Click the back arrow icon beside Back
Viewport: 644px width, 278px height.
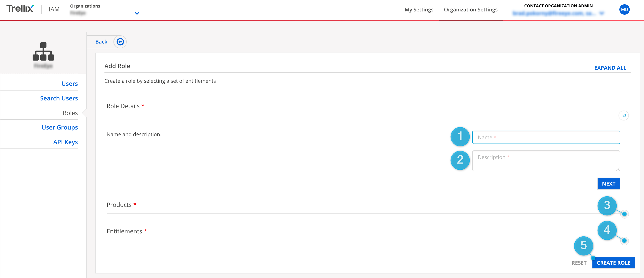120,42
